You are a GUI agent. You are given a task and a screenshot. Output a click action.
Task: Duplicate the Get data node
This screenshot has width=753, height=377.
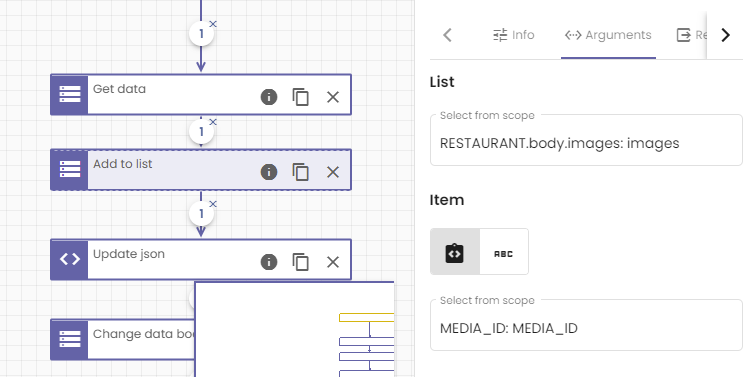tap(301, 97)
